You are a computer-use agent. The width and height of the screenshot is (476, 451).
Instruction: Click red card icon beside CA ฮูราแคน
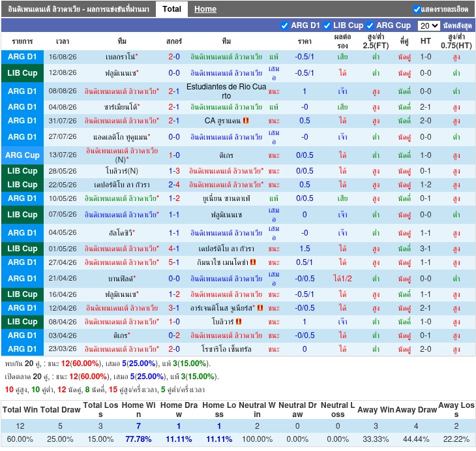coord(246,121)
